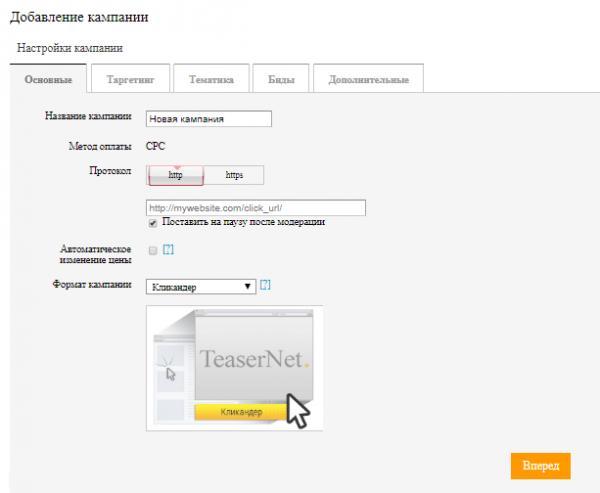Click the 'Добавление кампании' page title
The height and width of the screenshot is (493, 600).
[79, 17]
